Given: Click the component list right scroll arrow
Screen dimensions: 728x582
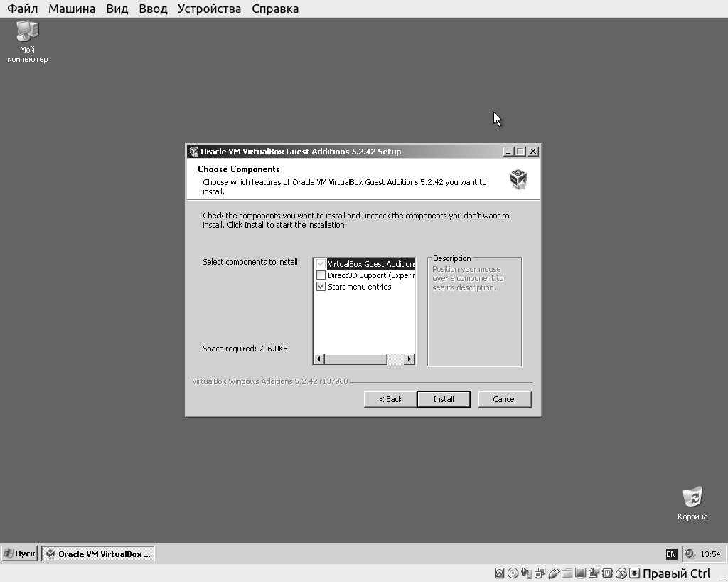Looking at the screenshot, I should [409, 359].
